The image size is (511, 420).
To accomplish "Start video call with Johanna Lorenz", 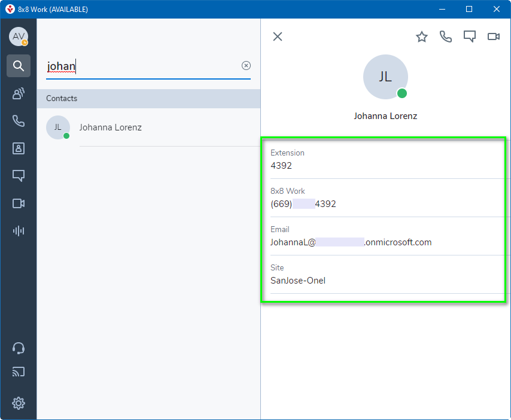I will [494, 36].
